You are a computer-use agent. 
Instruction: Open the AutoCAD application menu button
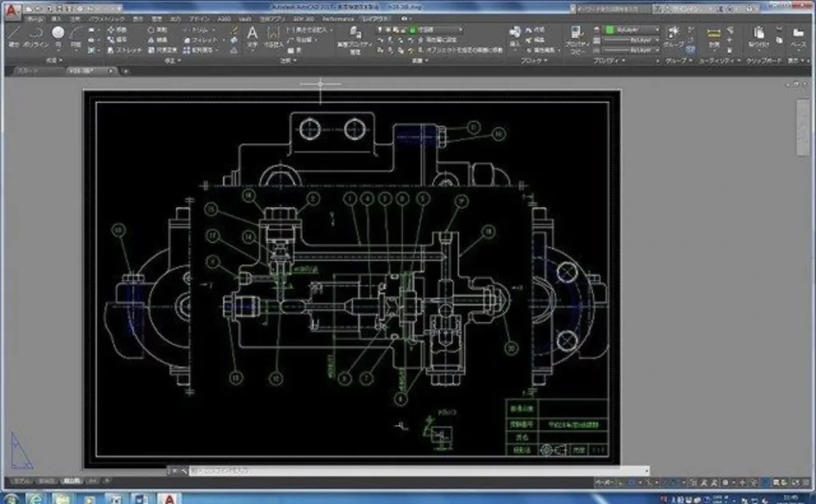pyautogui.click(x=11, y=11)
